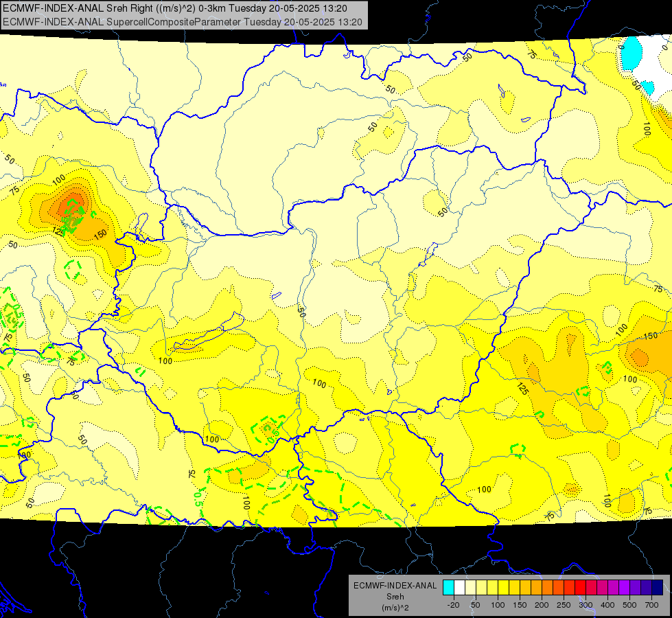672x618 pixels.
Task: Click the '250' legend scale value
Action: (x=564, y=605)
